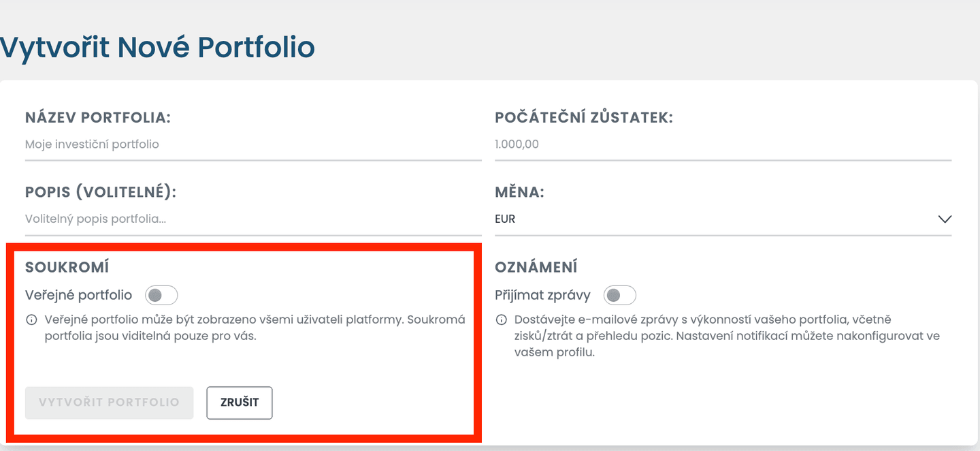The height and width of the screenshot is (451, 980).
Task: Click the Přijímat zprávy label text
Action: (x=542, y=295)
